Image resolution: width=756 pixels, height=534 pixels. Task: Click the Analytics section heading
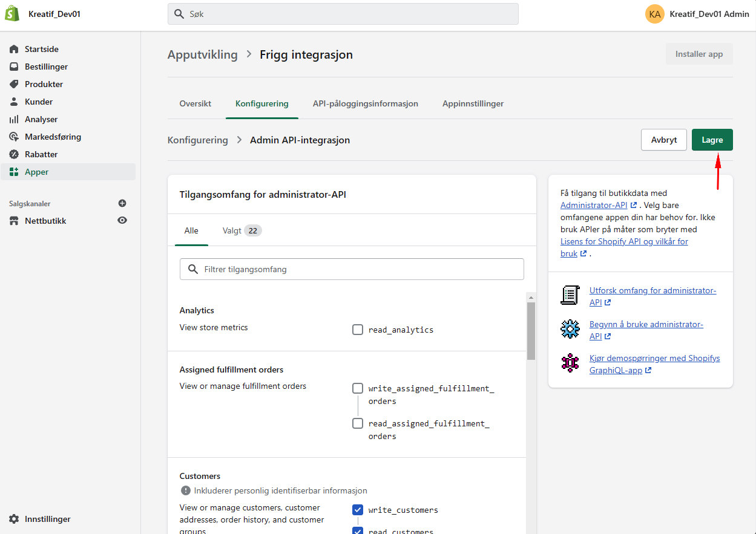coord(197,310)
